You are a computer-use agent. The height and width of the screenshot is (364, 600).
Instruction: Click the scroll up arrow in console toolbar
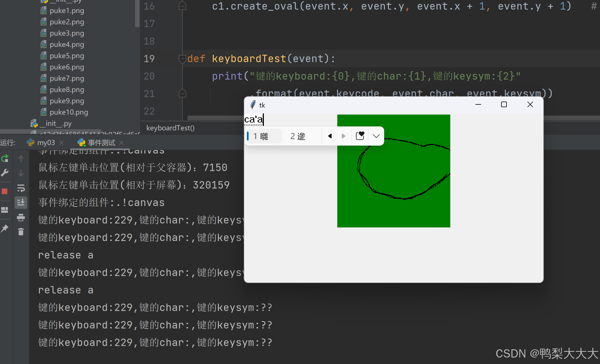pyautogui.click(x=21, y=159)
